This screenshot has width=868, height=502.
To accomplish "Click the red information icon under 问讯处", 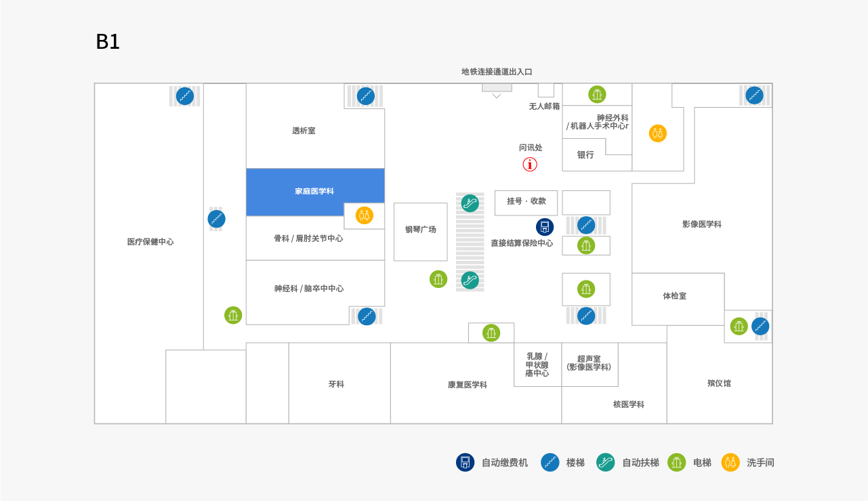I will pos(530,164).
